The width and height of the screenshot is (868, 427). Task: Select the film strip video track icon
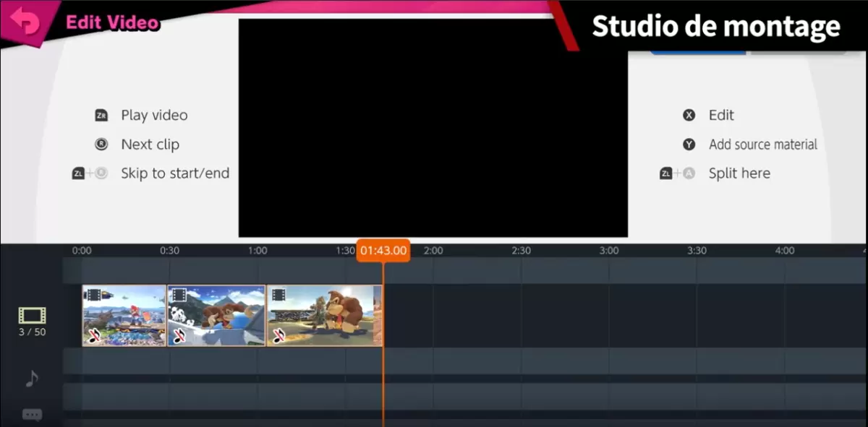pos(32,316)
